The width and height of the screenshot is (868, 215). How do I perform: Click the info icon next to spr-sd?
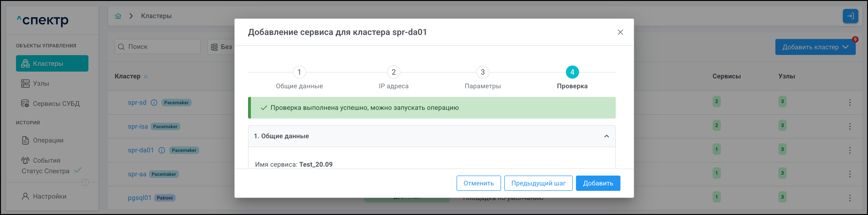coord(154,103)
